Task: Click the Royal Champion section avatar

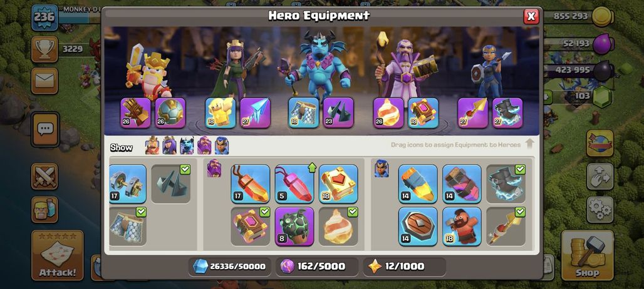Action: [x=382, y=168]
